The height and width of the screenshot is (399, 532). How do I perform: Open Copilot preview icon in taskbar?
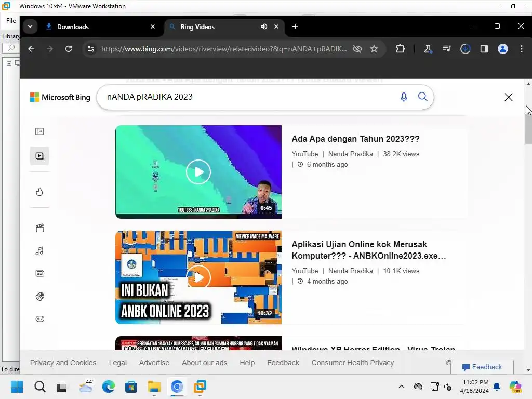click(515, 387)
